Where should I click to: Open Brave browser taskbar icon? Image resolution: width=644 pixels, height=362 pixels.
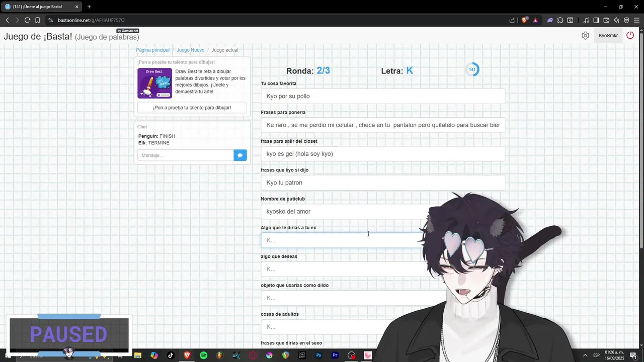coord(187,355)
